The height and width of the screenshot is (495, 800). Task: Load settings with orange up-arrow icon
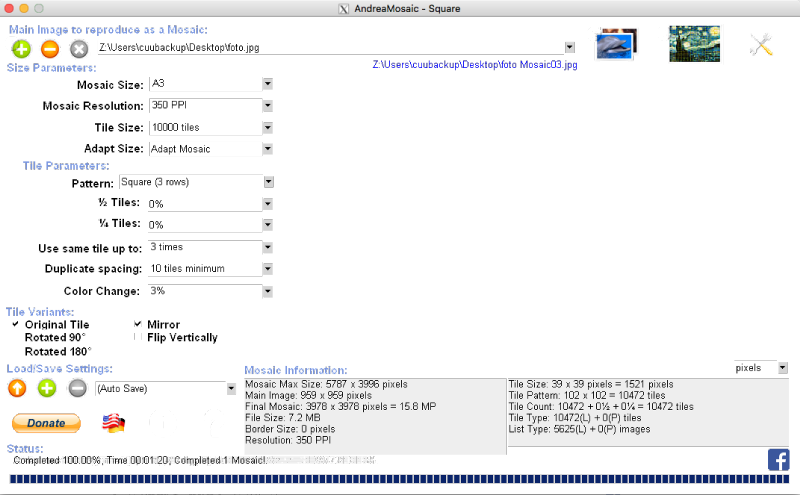pos(17,388)
